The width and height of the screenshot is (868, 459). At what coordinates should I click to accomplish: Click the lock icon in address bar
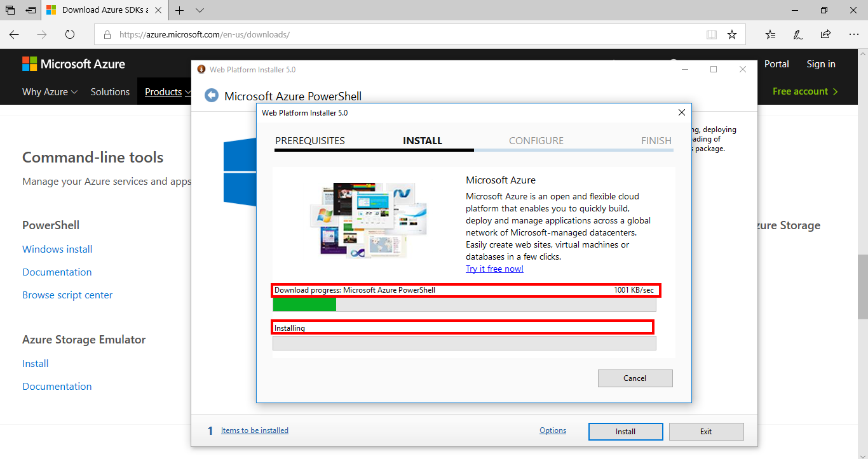[x=107, y=34]
